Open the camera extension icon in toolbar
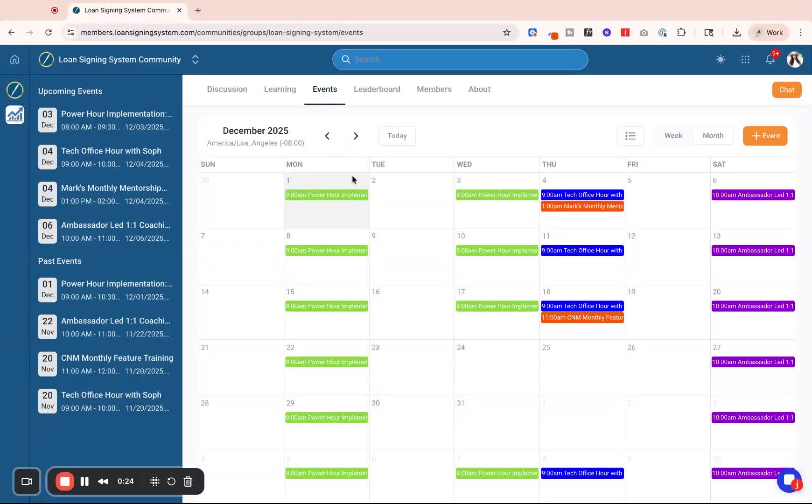 pyautogui.click(x=644, y=33)
